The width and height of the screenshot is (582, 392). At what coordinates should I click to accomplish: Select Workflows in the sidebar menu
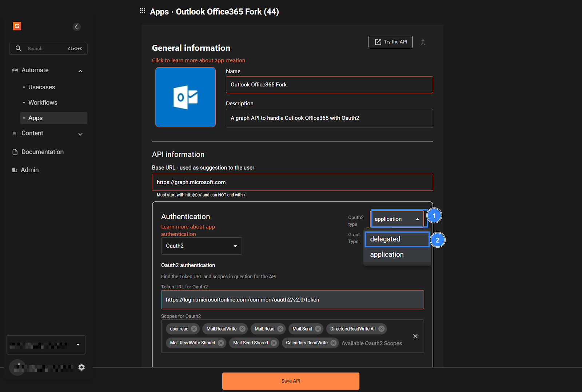43,102
